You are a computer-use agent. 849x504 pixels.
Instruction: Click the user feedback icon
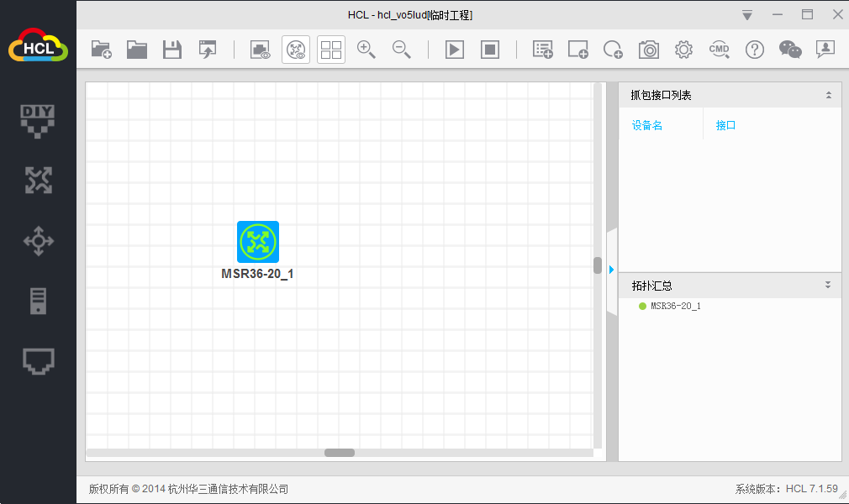pyautogui.click(x=825, y=50)
